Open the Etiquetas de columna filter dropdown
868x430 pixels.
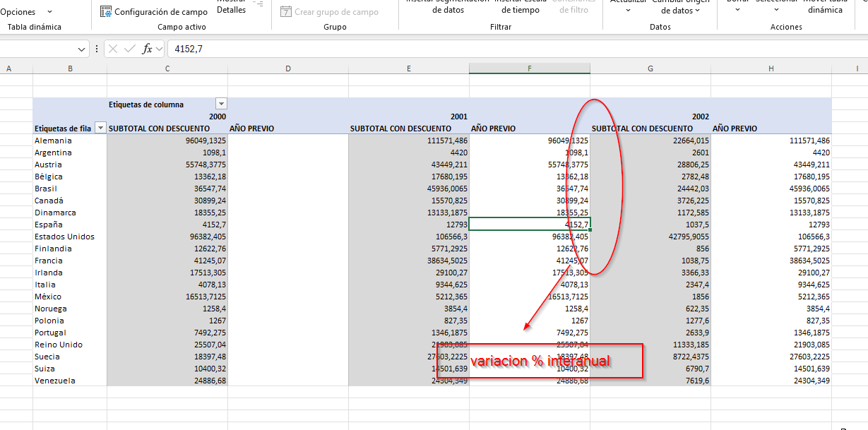221,104
